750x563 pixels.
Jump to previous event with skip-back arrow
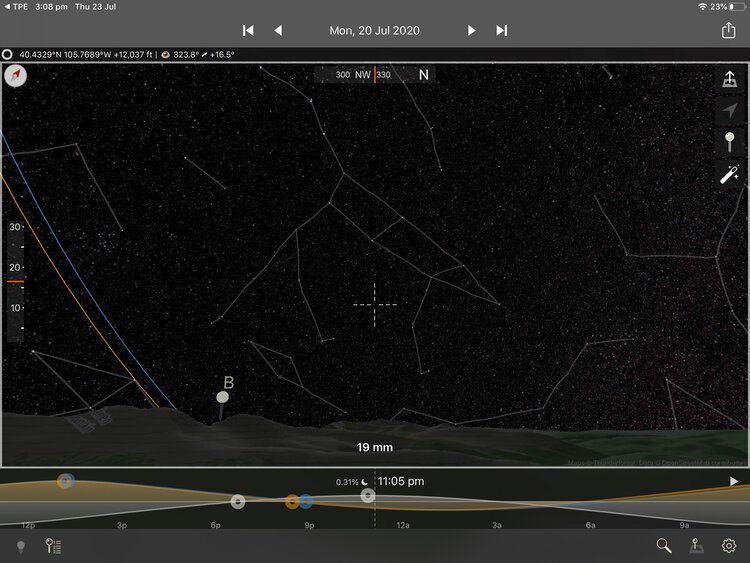click(248, 30)
